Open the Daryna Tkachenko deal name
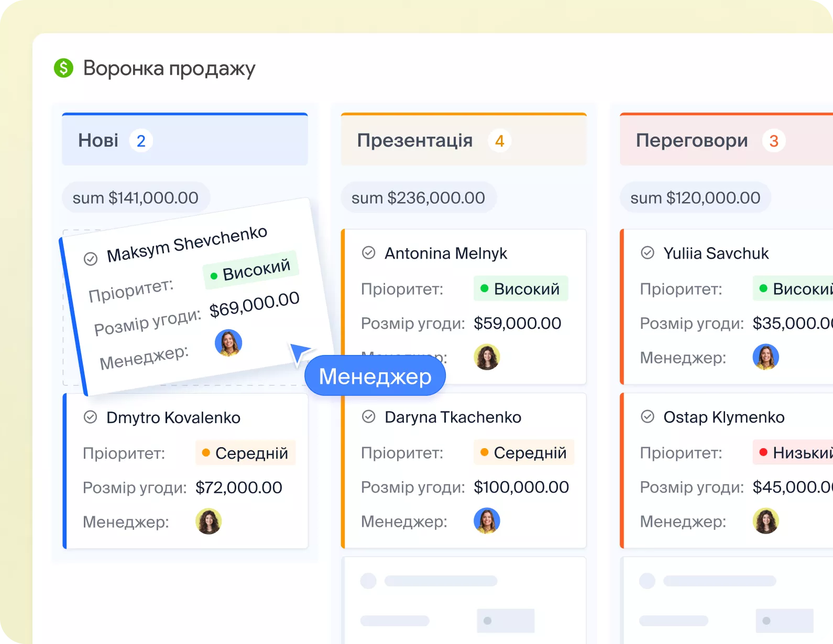833x644 pixels. pos(453,417)
